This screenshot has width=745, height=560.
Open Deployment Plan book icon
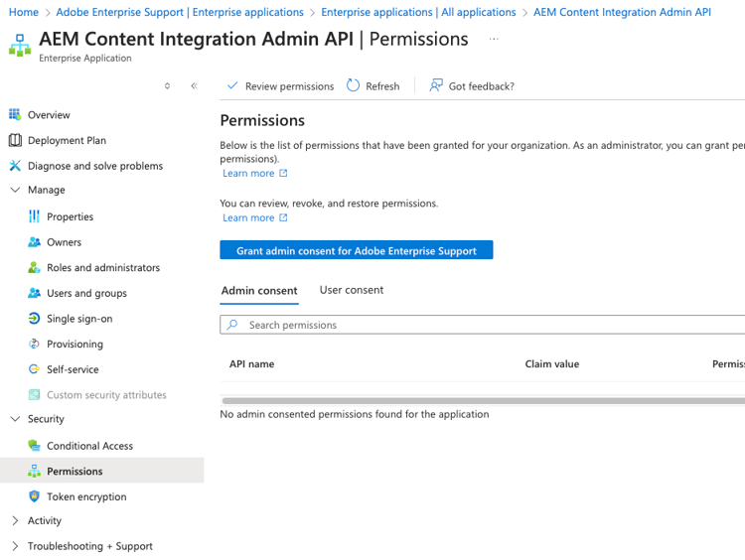point(15,140)
